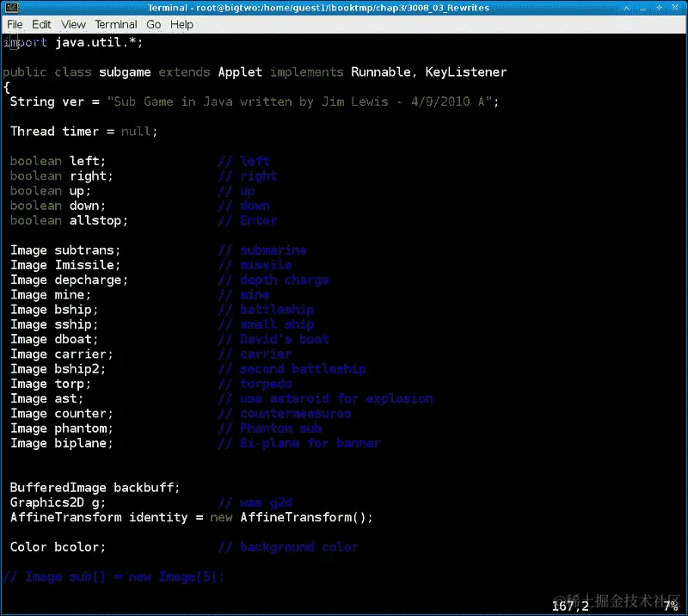The width and height of the screenshot is (688, 616).
Task: Click the 'Image torp;' line
Action: (51, 384)
